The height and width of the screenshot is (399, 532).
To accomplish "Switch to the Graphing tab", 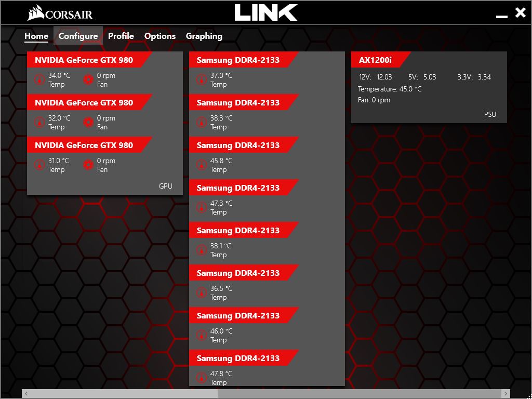I will tap(204, 36).
